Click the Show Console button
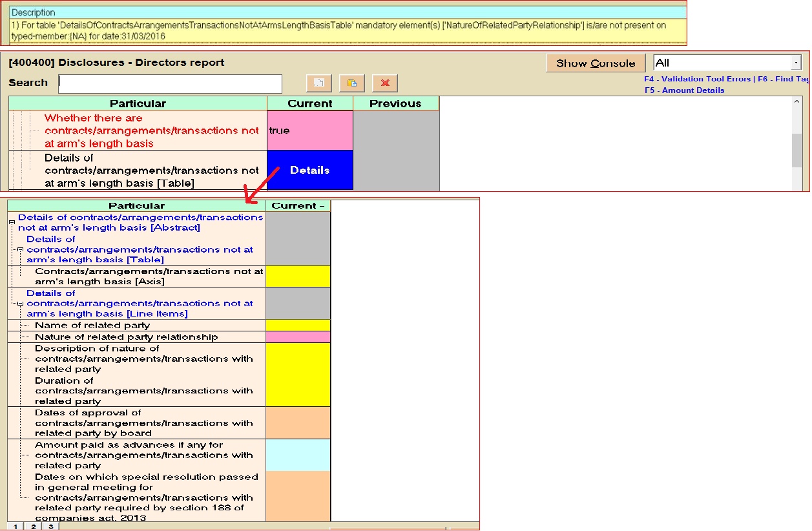 click(x=595, y=63)
